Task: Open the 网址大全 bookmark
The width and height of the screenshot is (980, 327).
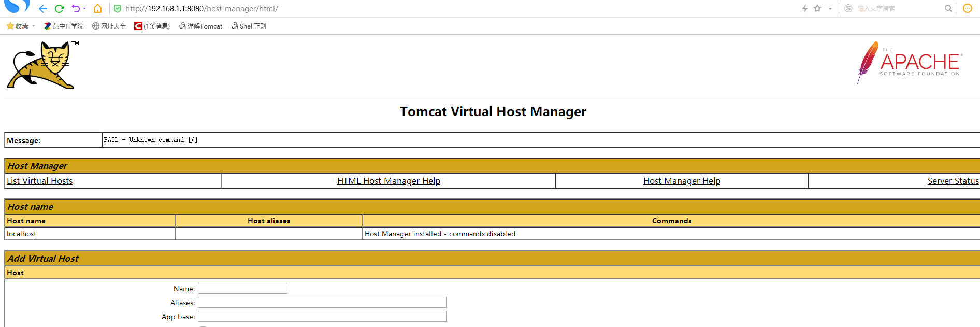Action: pos(109,26)
